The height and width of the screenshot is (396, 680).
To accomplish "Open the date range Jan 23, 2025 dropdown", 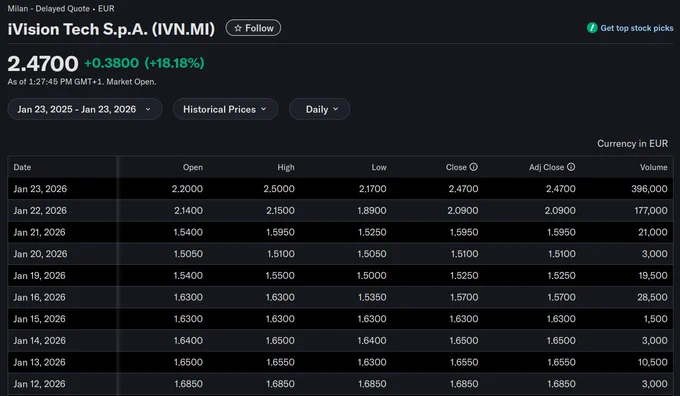I will (85, 109).
